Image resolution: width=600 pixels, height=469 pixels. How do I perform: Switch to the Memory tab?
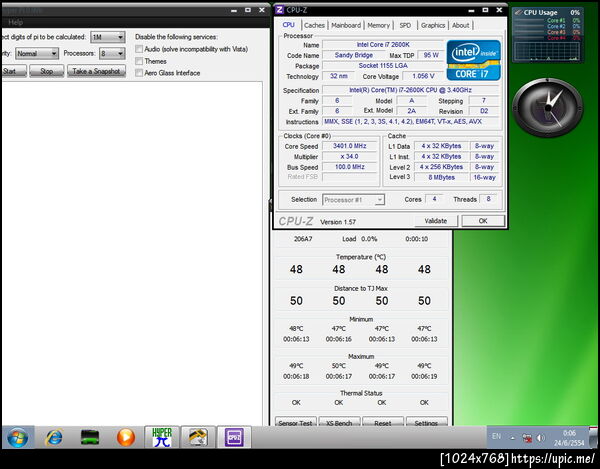378,25
